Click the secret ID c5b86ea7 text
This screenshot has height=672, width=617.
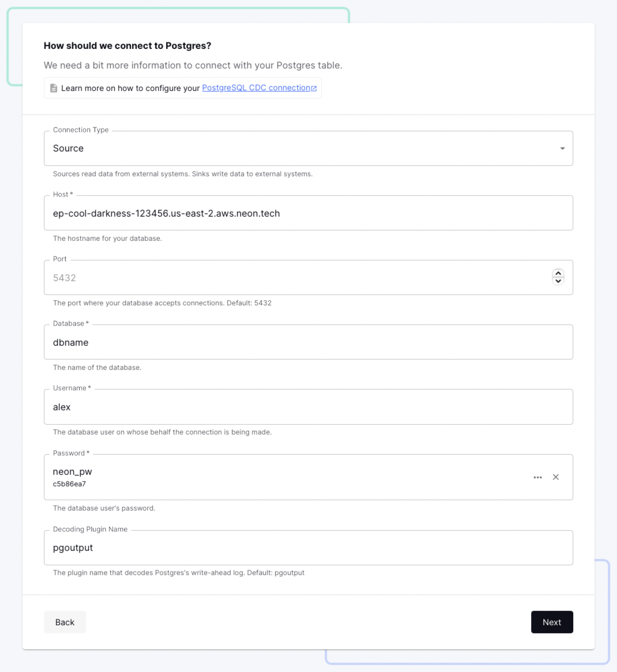pyautogui.click(x=69, y=484)
